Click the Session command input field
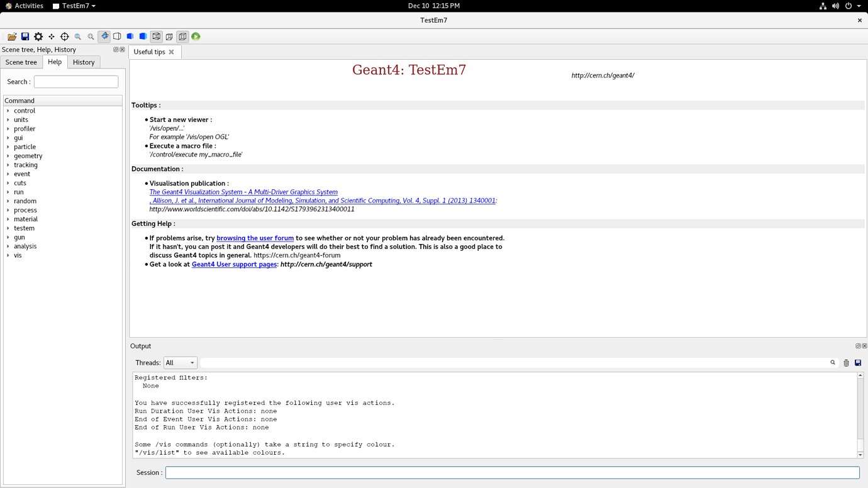Screen dimensions: 868x488 click(512, 472)
